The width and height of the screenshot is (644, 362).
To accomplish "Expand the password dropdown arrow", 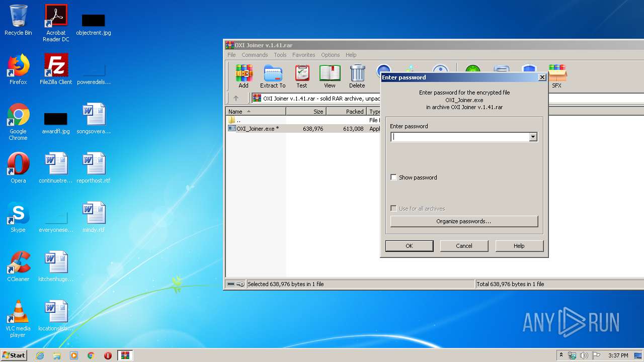I will (533, 137).
